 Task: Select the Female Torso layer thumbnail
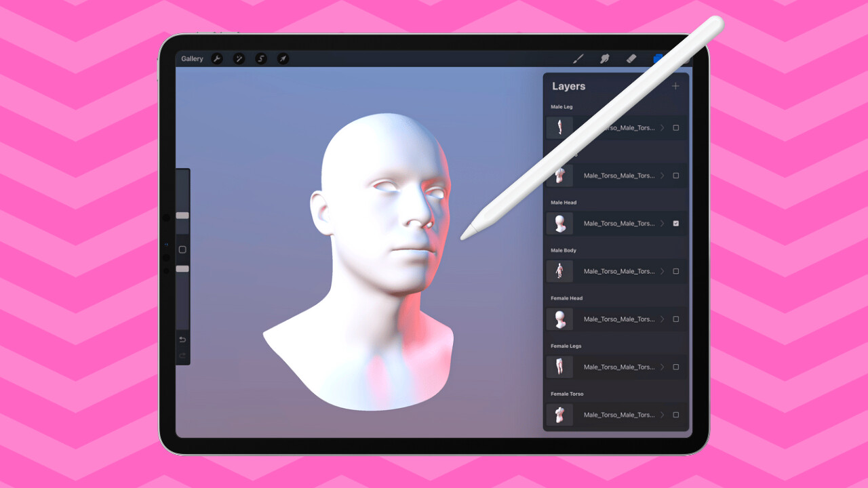click(560, 415)
